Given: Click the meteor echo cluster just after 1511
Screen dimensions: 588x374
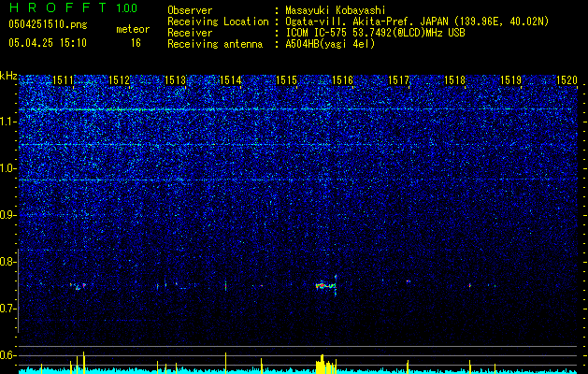Looking at the screenshot, I should [78, 286].
